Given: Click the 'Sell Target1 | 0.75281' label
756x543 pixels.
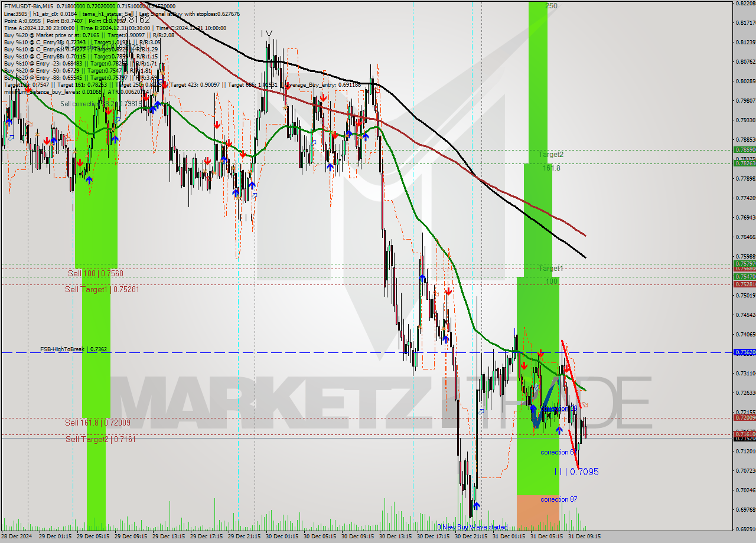Looking at the screenshot, I should [x=102, y=289].
